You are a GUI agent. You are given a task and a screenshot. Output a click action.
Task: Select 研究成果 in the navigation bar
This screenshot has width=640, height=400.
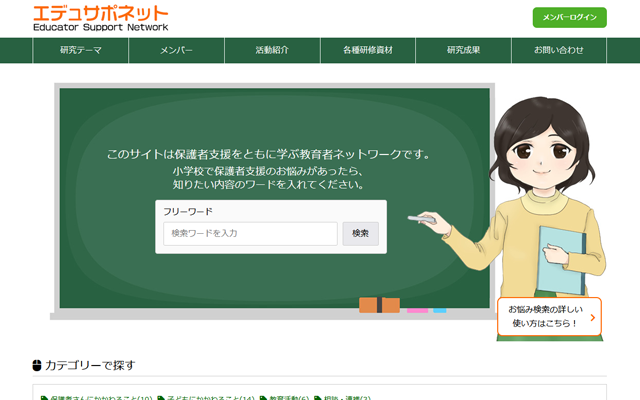click(x=463, y=50)
